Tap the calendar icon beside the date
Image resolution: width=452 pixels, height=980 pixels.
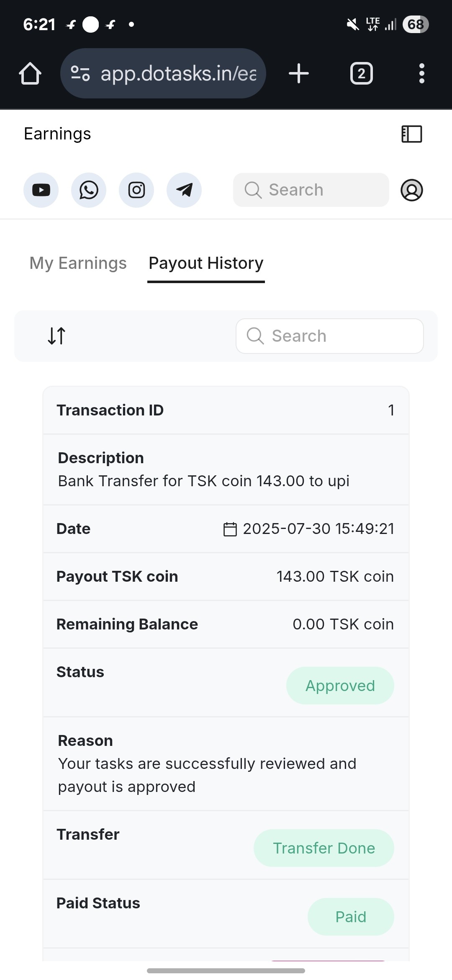pos(230,529)
